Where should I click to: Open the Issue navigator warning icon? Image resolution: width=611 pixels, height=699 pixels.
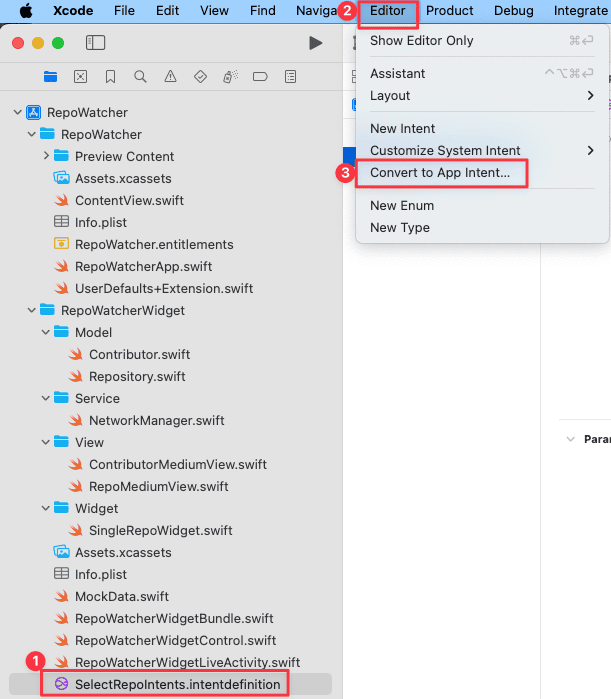(170, 77)
